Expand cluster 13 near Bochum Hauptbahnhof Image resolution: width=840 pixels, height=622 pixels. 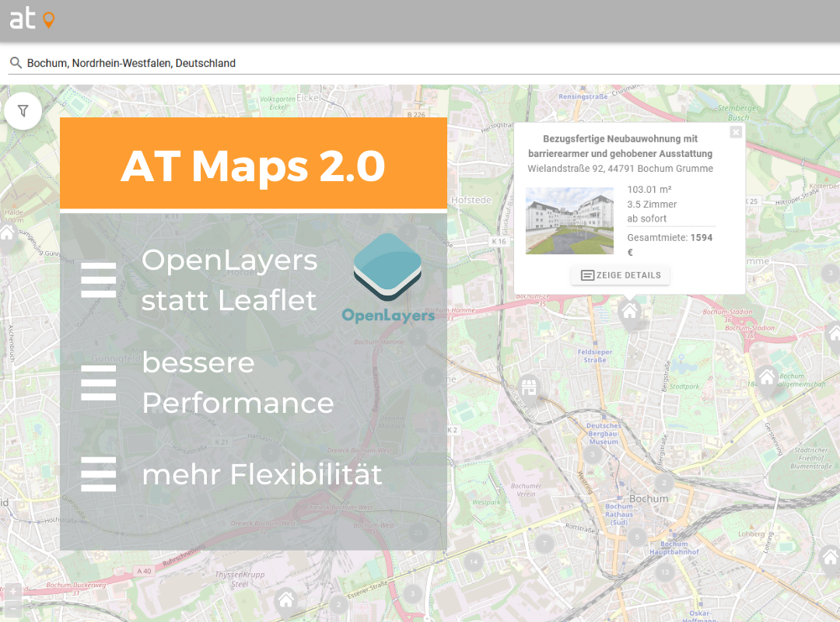coord(663,572)
